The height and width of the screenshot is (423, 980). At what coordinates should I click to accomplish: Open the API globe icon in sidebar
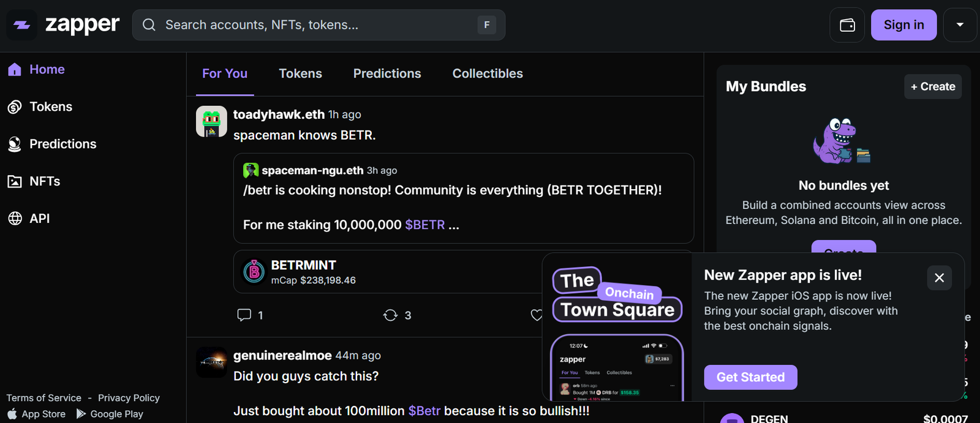tap(15, 219)
